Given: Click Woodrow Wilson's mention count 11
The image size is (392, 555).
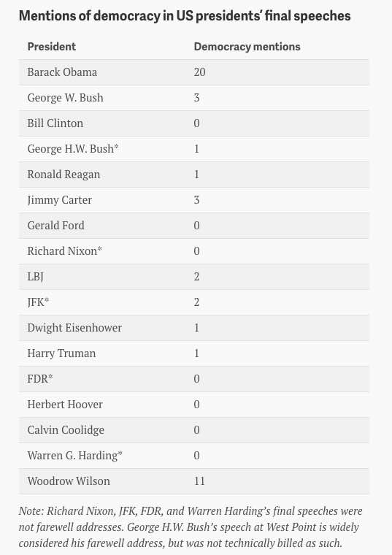Looking at the screenshot, I should click(199, 481).
